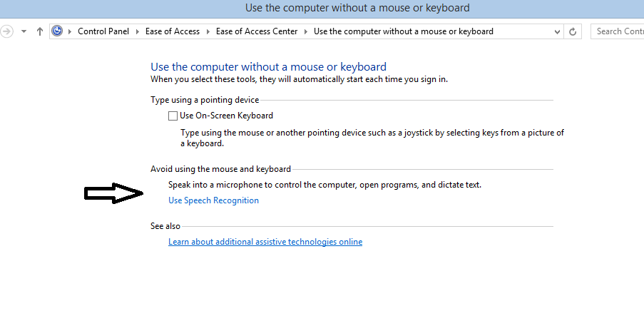Expand the chevron between Ease of Access items

point(209,31)
